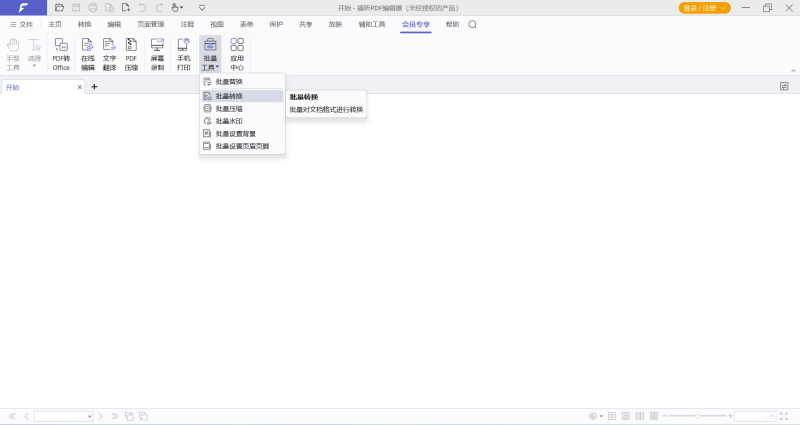Select 批量水印 batch watermark entry

(229, 121)
